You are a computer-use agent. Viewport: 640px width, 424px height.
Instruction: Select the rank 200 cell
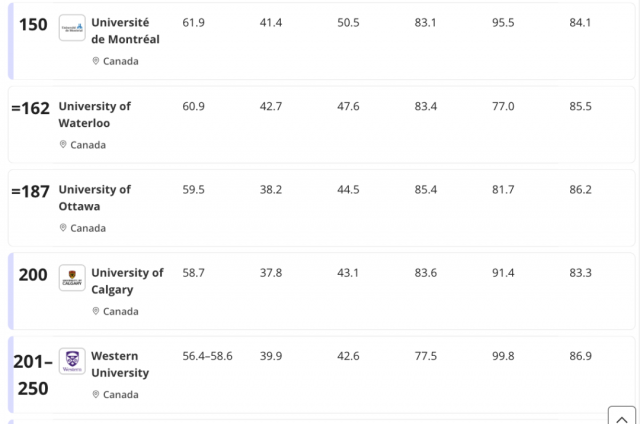pyautogui.click(x=33, y=275)
